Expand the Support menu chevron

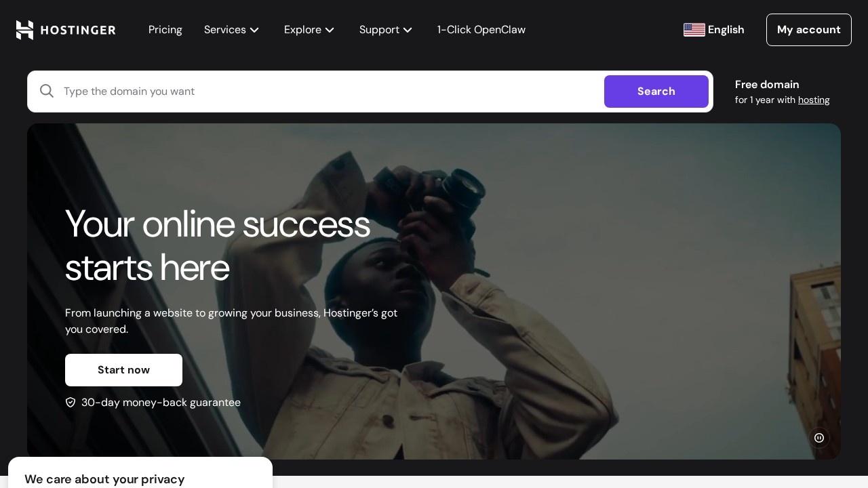pyautogui.click(x=408, y=30)
